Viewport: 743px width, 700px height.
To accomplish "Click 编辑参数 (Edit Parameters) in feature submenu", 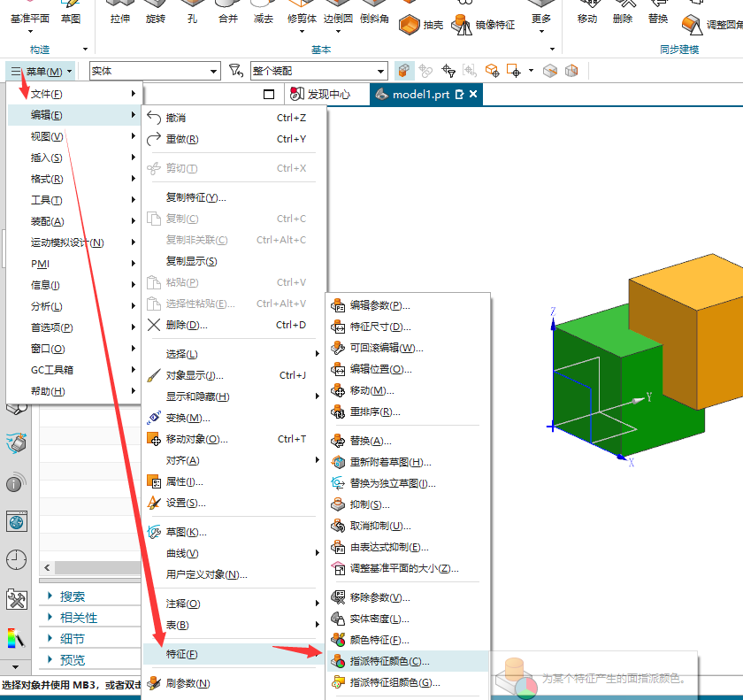I will point(379,305).
